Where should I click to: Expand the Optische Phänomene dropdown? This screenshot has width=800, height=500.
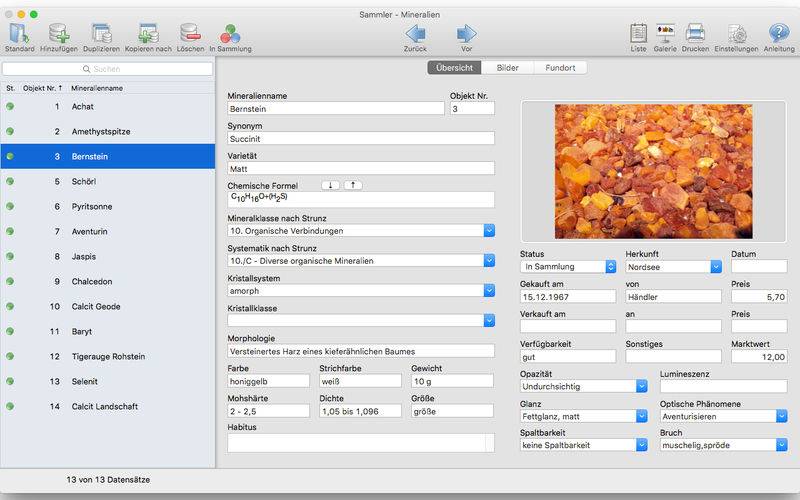[x=782, y=417]
